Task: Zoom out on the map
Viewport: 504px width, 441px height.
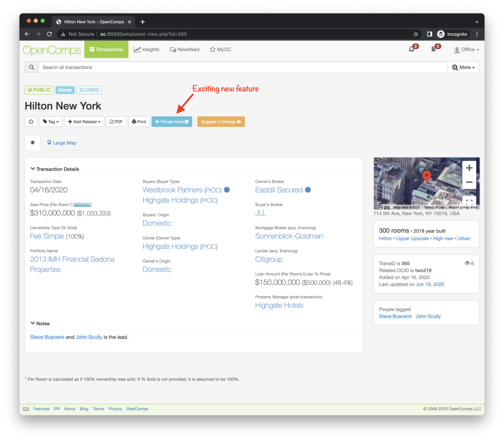Action: click(x=469, y=182)
